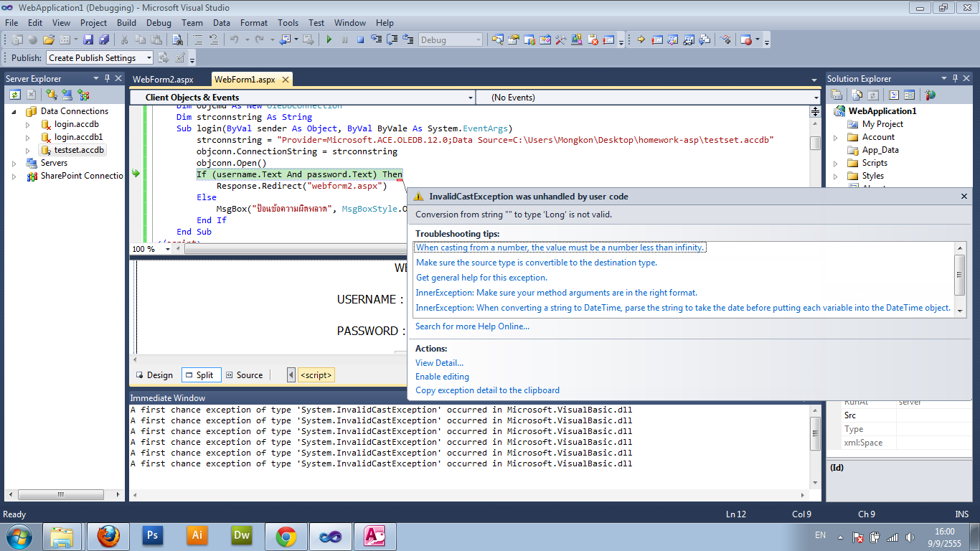Open Google Chrome from the taskbar

click(286, 535)
